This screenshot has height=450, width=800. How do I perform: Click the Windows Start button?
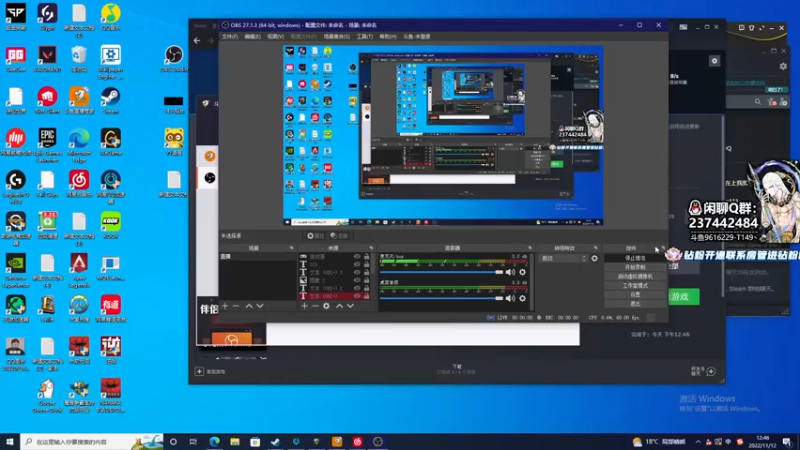[10, 442]
